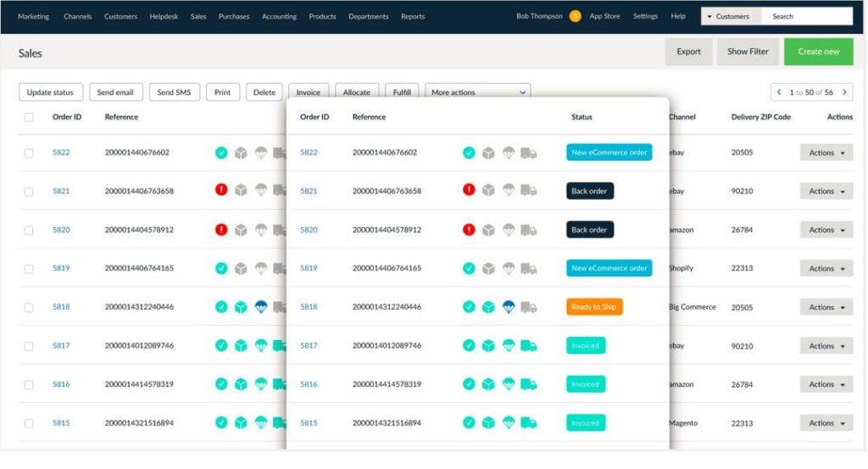This screenshot has width=868, height=469.
Task: Open order 5818 link in the popup
Action: pos(309,307)
